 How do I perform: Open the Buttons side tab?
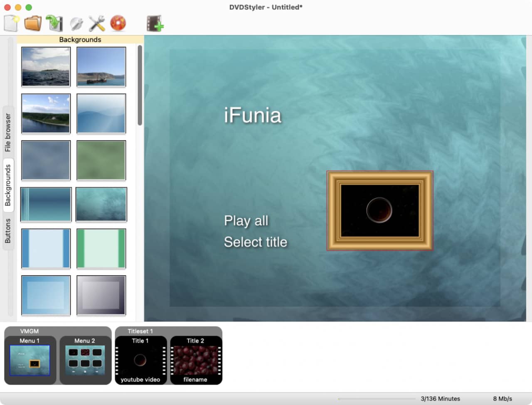8,231
